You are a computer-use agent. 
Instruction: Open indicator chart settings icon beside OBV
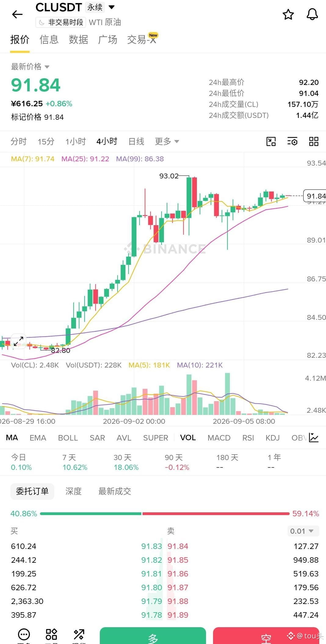(314, 437)
